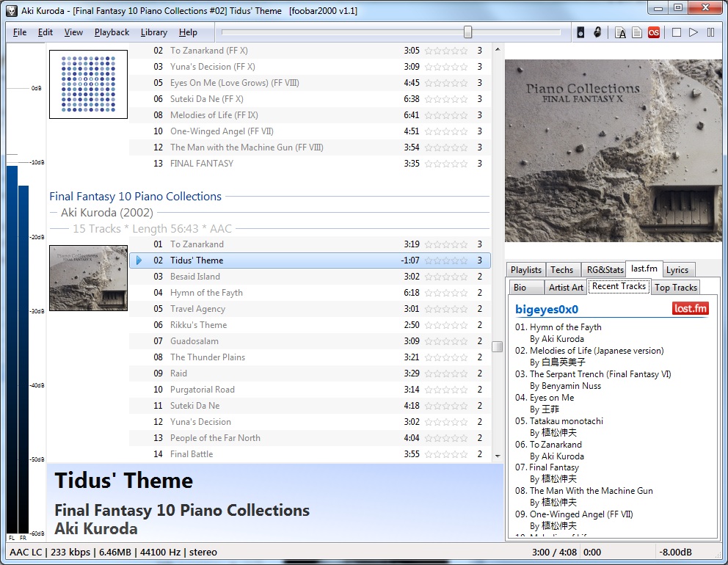Select the 'Yuna's Decision (FF X)' track

tap(310, 67)
